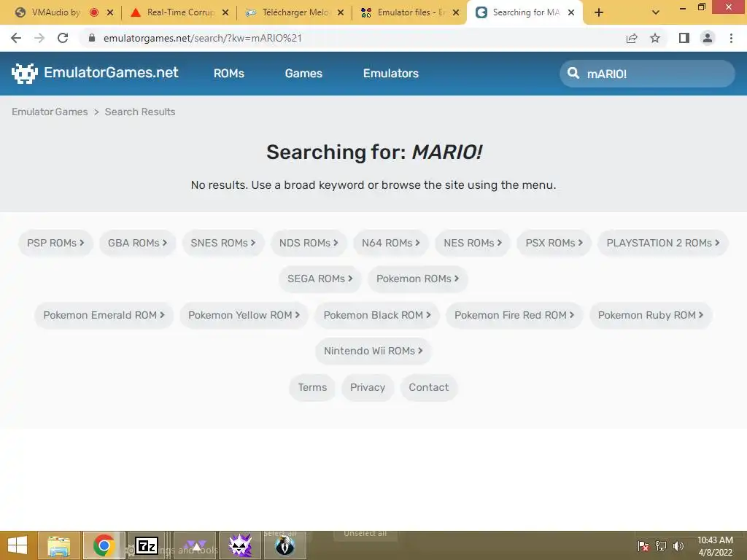Open GBA ROMs category
This screenshot has height=560, width=747.
(x=137, y=243)
